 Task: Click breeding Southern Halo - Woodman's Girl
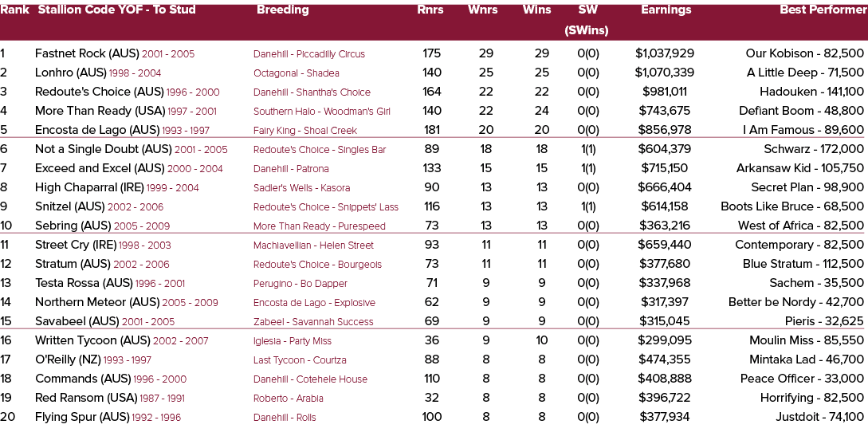(x=322, y=112)
